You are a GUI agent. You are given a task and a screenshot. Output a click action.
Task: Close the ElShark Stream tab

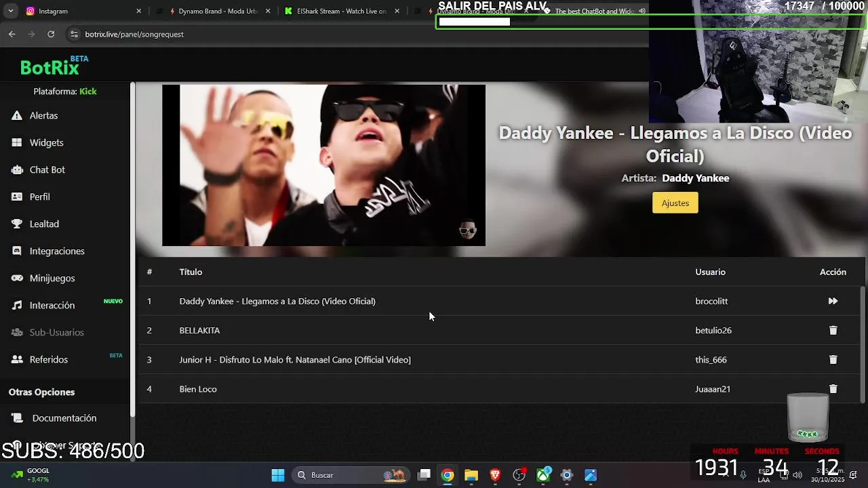[397, 11]
